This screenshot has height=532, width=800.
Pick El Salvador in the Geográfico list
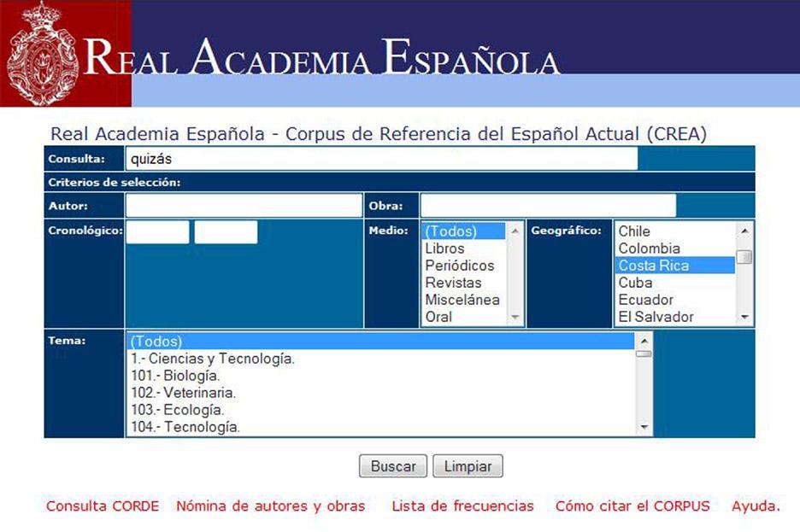tap(675, 317)
